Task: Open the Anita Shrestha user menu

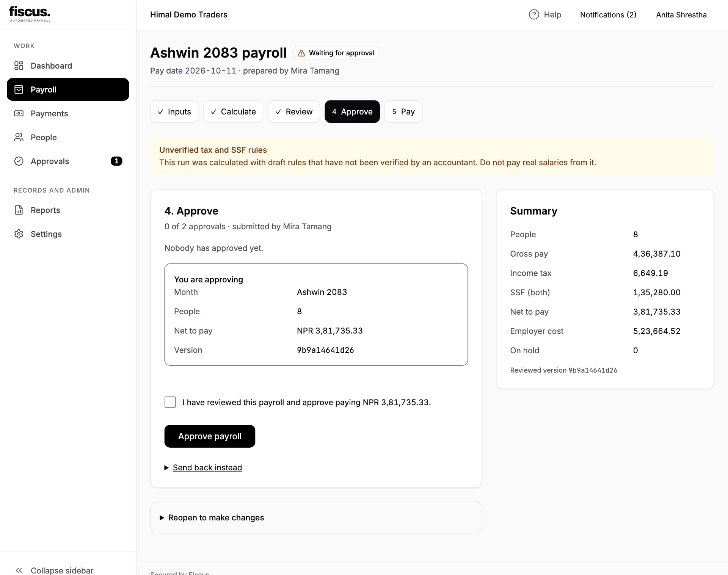Action: [x=681, y=15]
